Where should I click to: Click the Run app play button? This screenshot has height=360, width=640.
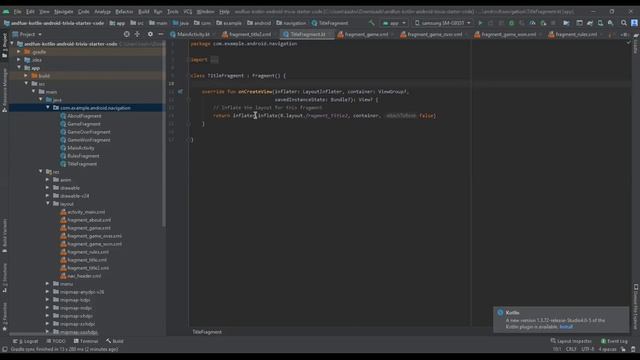480,23
